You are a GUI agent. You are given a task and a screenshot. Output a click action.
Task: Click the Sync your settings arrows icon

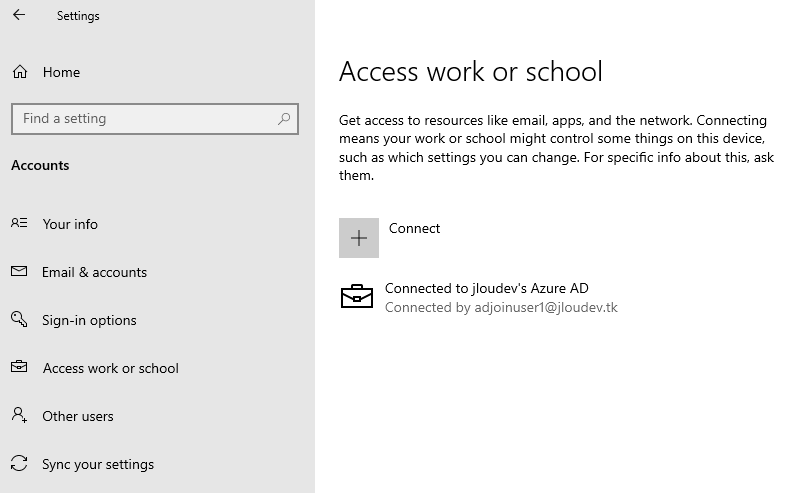(19, 463)
